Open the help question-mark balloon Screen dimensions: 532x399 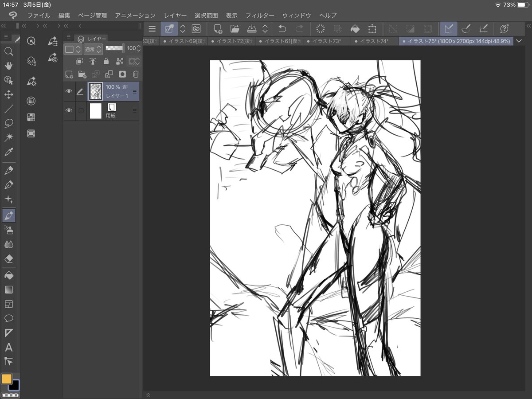(504, 29)
